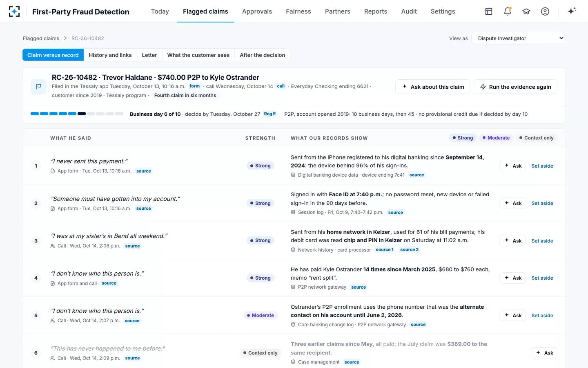Open the View as Dispute Investigator dropdown
Viewport: 588px width, 368px height.
click(518, 38)
